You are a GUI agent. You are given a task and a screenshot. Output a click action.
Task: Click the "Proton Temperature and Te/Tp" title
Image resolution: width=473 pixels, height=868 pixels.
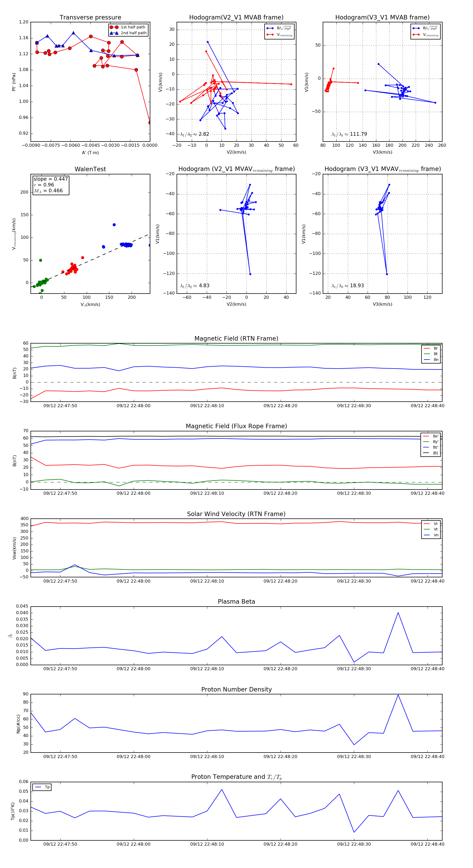(236, 777)
